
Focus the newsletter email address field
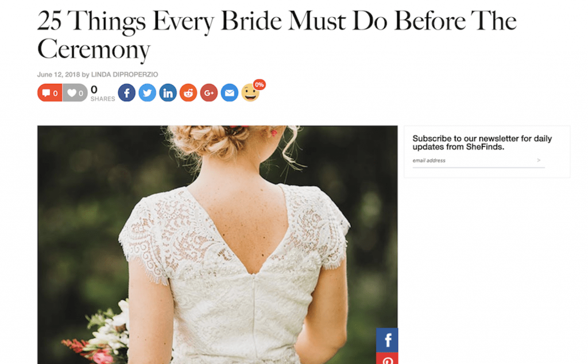473,160
